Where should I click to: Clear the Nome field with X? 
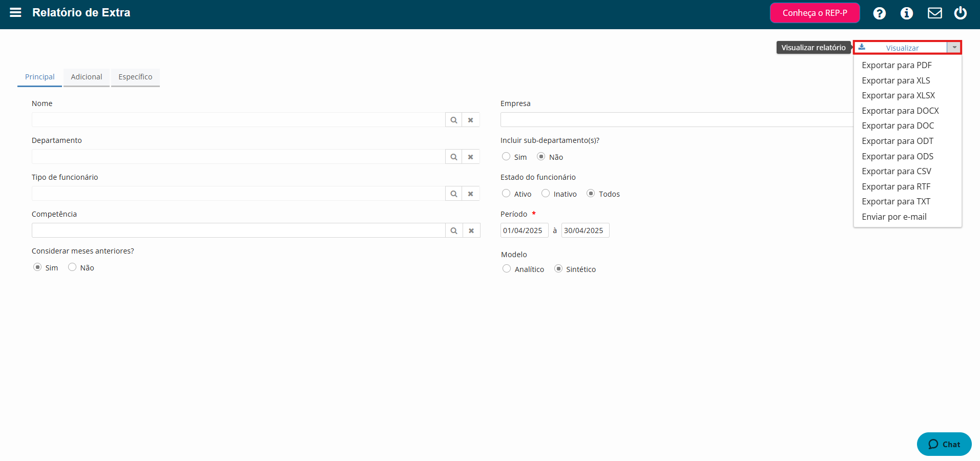point(471,120)
